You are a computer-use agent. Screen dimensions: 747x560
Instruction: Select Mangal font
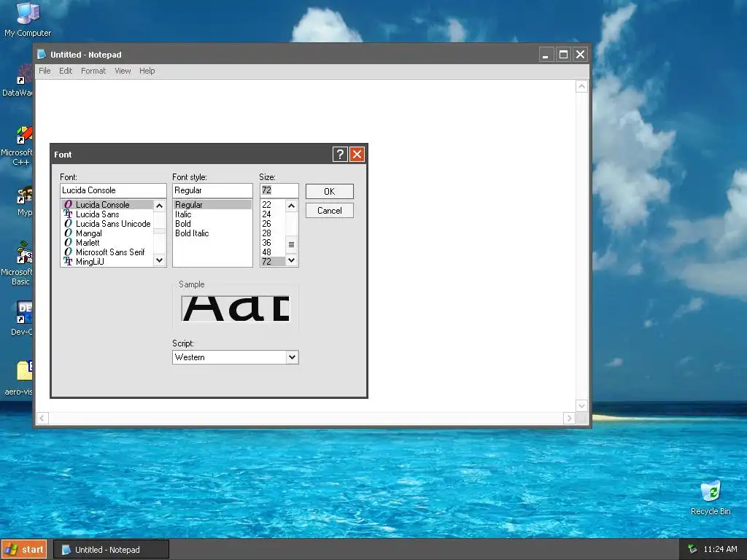88,233
